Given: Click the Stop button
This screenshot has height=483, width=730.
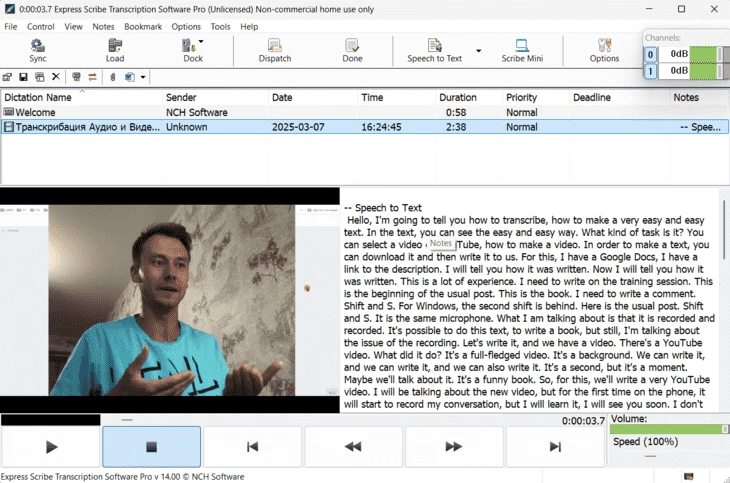Looking at the screenshot, I should click(151, 447).
